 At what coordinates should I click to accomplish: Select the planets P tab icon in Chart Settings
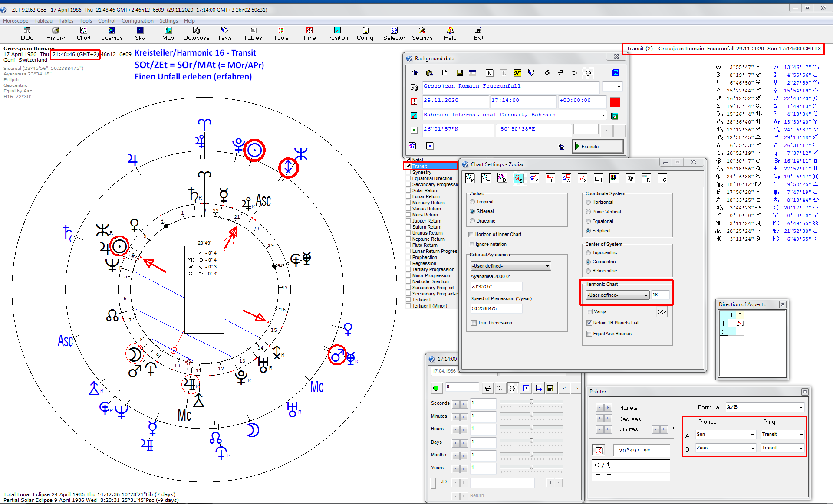click(x=534, y=178)
